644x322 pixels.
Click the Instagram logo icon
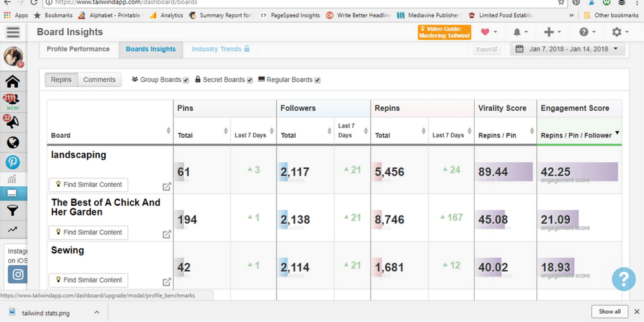[18, 274]
